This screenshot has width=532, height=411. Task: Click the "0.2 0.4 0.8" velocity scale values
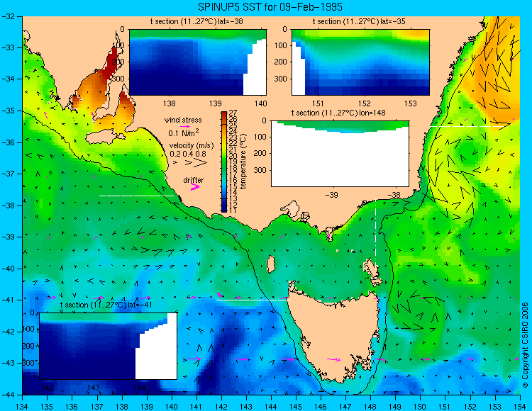pyautogui.click(x=188, y=154)
